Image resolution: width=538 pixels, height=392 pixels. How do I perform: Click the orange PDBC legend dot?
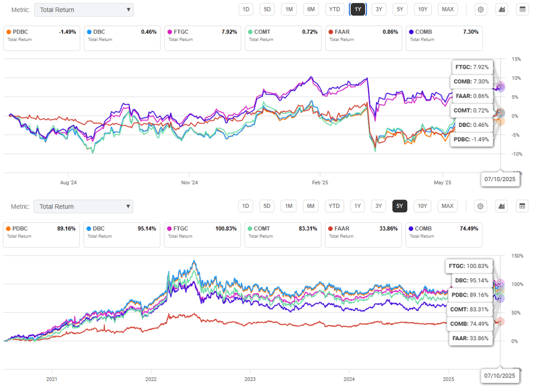pyautogui.click(x=8, y=32)
